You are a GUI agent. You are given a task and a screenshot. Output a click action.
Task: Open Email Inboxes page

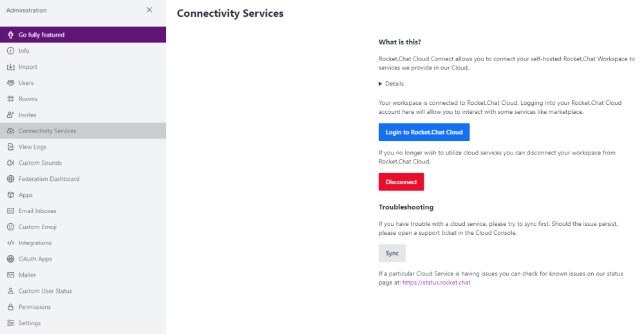tap(83, 211)
